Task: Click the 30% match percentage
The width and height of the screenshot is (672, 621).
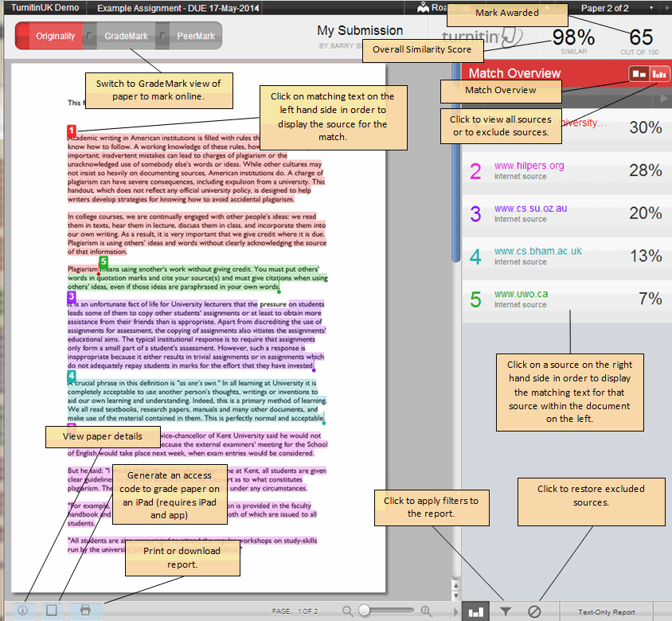Action: [x=646, y=127]
